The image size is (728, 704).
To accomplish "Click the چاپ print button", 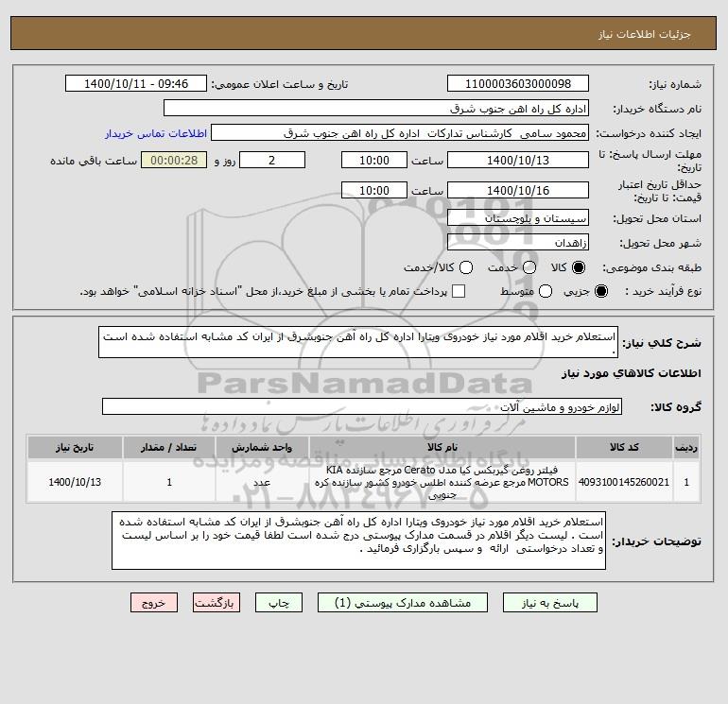I will [x=279, y=603].
